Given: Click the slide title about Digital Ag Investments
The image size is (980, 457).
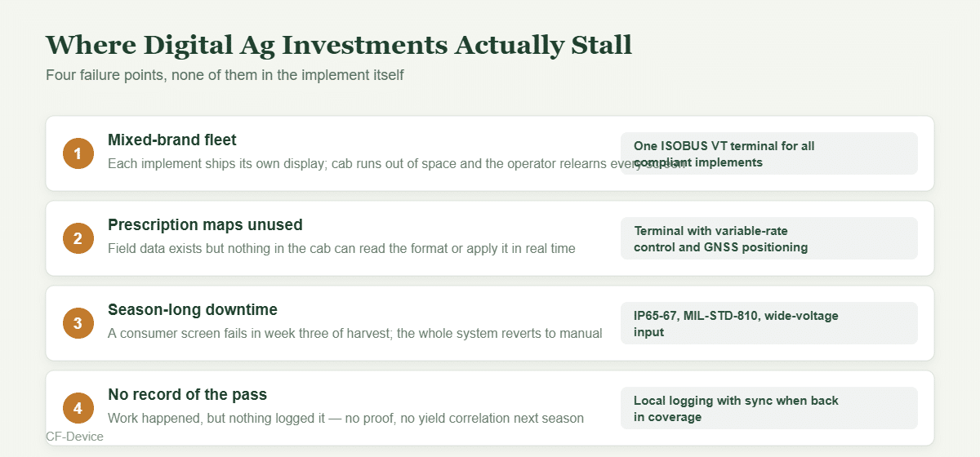Looking at the screenshot, I should tap(339, 46).
